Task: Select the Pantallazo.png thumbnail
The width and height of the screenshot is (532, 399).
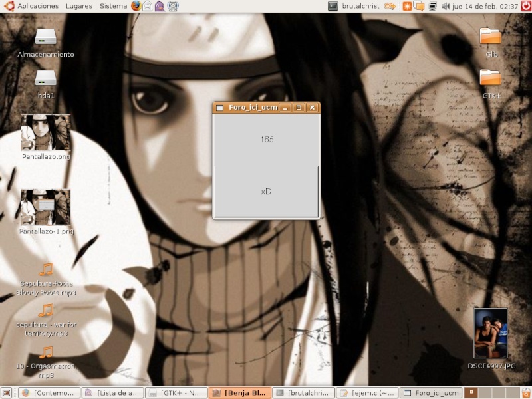Action: pyautogui.click(x=45, y=132)
